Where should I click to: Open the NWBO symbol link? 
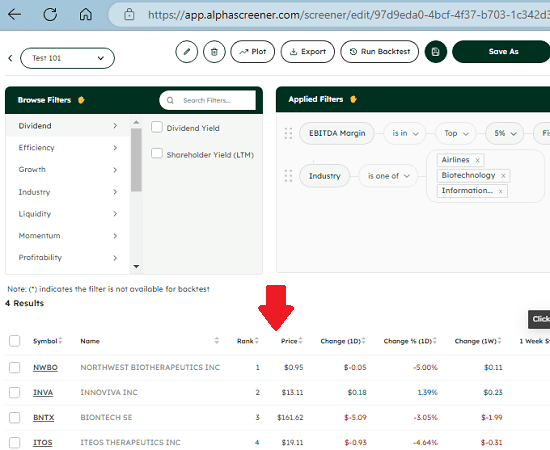(x=45, y=367)
